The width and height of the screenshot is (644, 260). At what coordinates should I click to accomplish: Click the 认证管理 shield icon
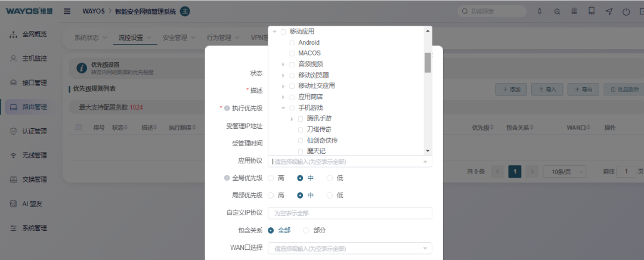[13, 131]
